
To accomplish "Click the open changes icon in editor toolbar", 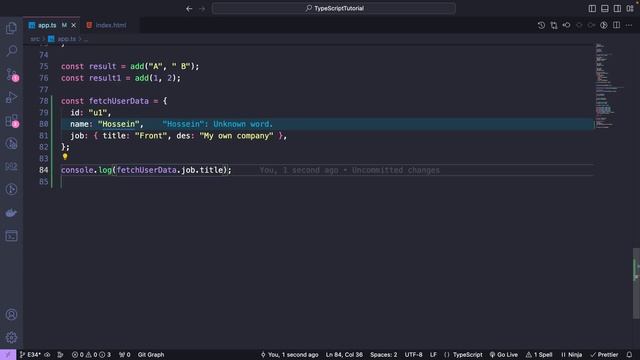I will click(x=554, y=25).
